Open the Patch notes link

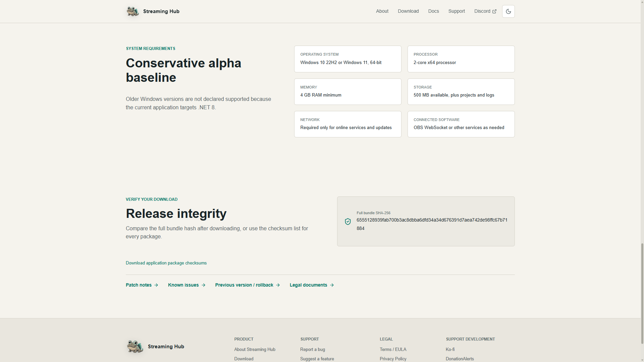coord(142,285)
